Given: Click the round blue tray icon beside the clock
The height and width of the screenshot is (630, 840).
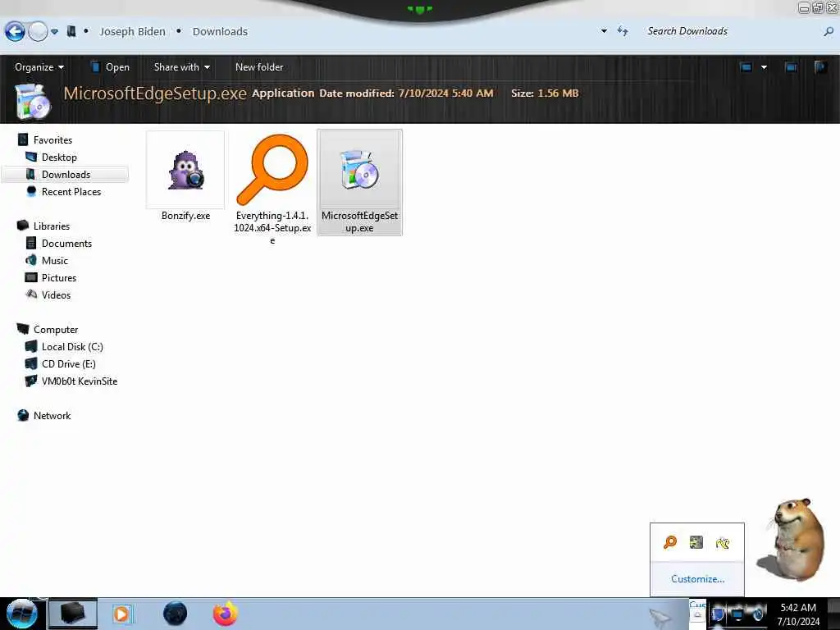Looking at the screenshot, I should coord(758,614).
